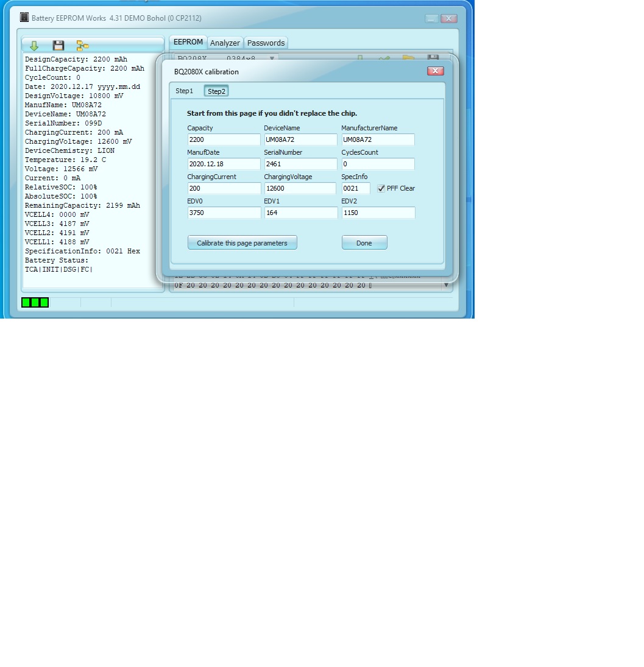Open the EEPROM tab

point(188,42)
